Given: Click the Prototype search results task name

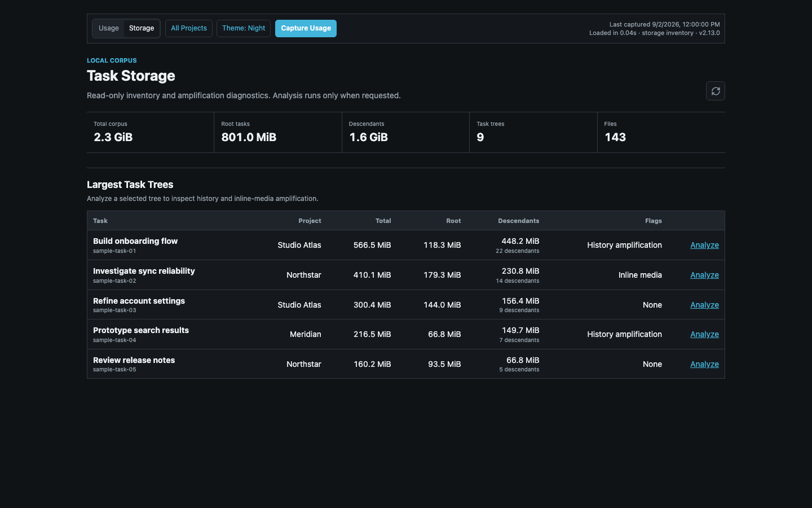Looking at the screenshot, I should point(141,330).
